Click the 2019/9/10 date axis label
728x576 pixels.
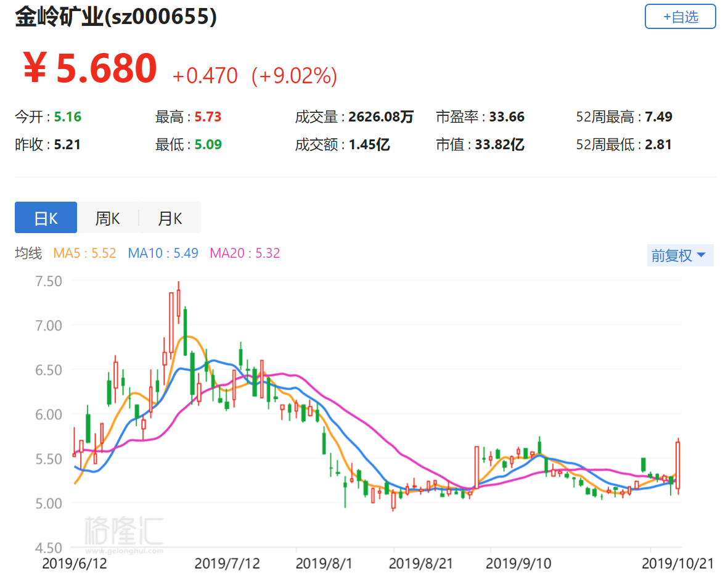click(518, 564)
